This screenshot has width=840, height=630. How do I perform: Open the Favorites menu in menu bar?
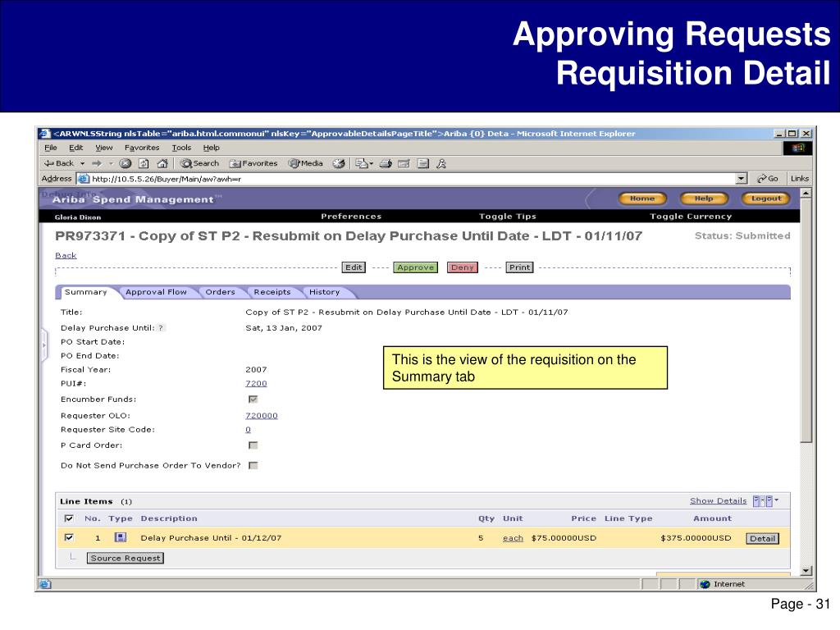[x=142, y=148]
